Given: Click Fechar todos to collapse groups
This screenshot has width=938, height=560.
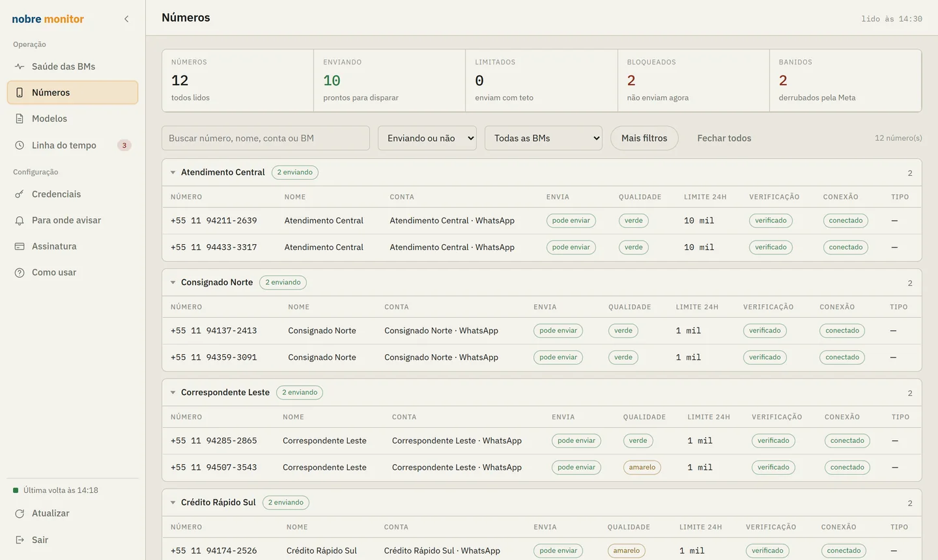Looking at the screenshot, I should pos(724,138).
